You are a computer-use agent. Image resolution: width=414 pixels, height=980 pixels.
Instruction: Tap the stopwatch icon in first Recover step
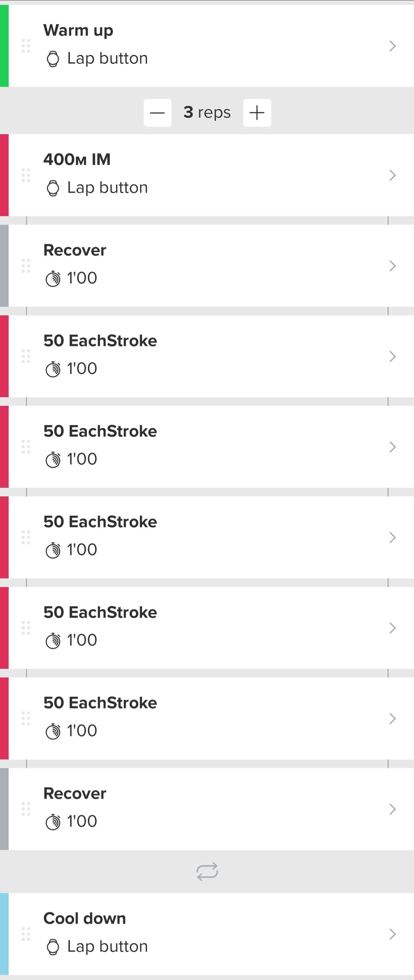[53, 279]
